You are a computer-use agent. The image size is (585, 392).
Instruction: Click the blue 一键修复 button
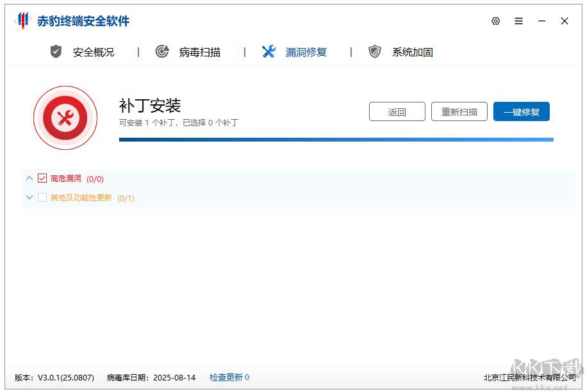pos(521,111)
